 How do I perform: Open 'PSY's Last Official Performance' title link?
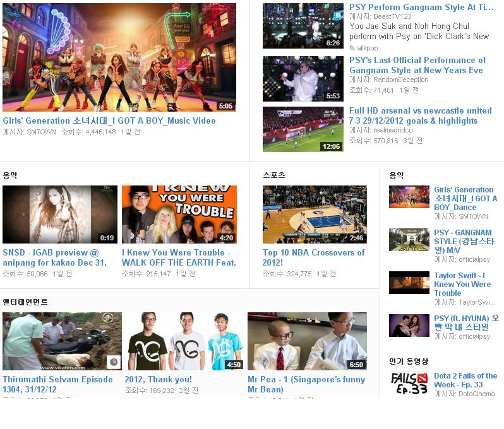click(x=417, y=65)
